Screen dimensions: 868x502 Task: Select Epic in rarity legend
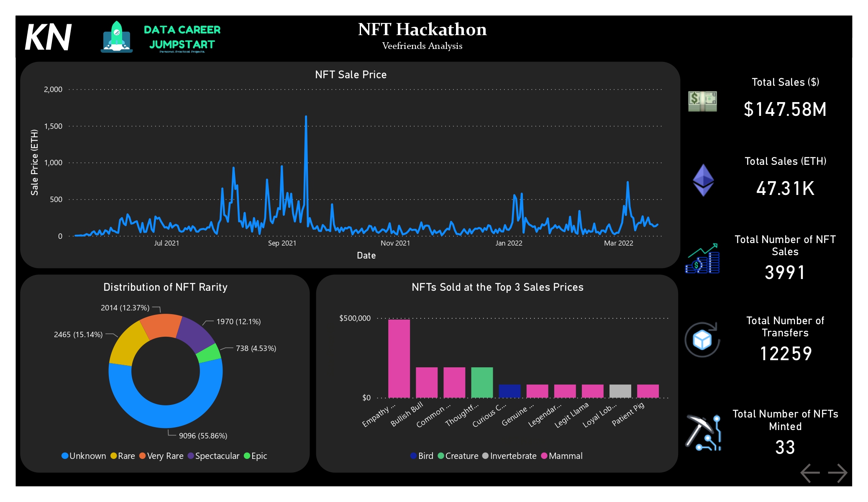256,456
